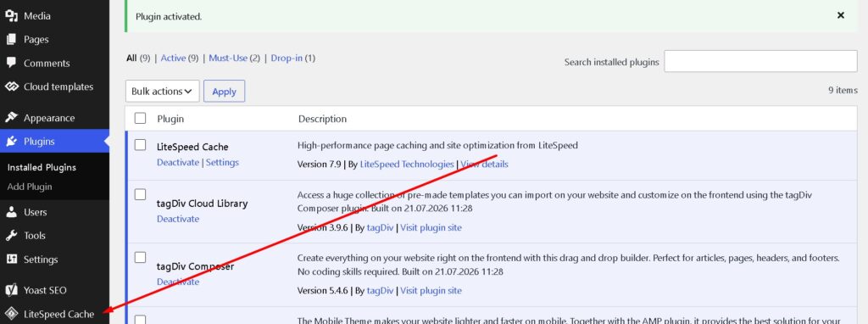This screenshot has height=324, width=868.
Task: Open Media menu item
Action: (54, 16)
